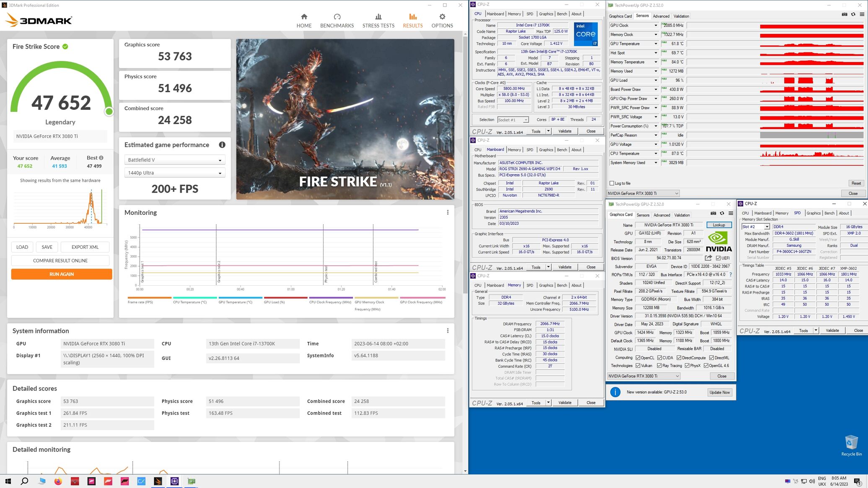Switch to the Validation tab in the GPU-Z Graphics Card window
This screenshot has width=868, height=488.
[682, 215]
